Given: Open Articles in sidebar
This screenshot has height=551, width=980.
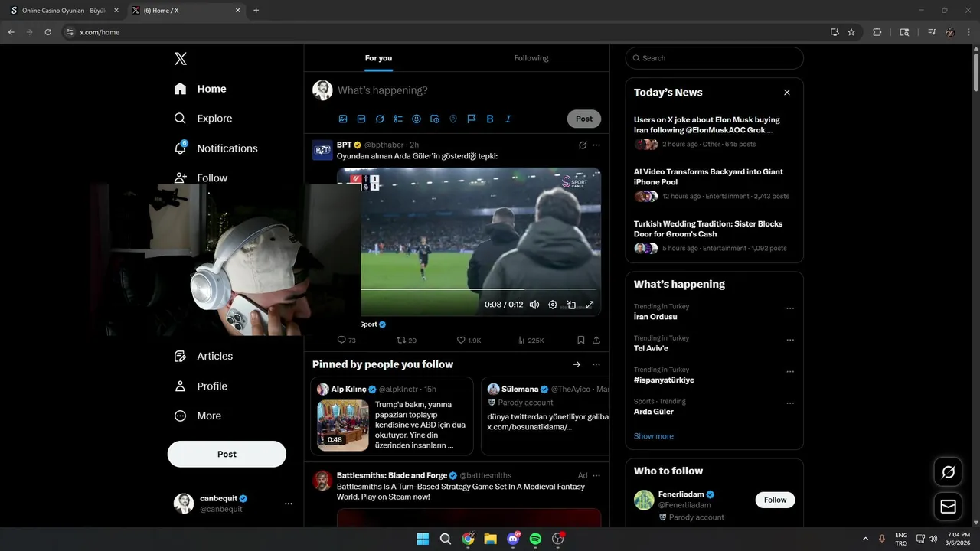Looking at the screenshot, I should click(204, 356).
